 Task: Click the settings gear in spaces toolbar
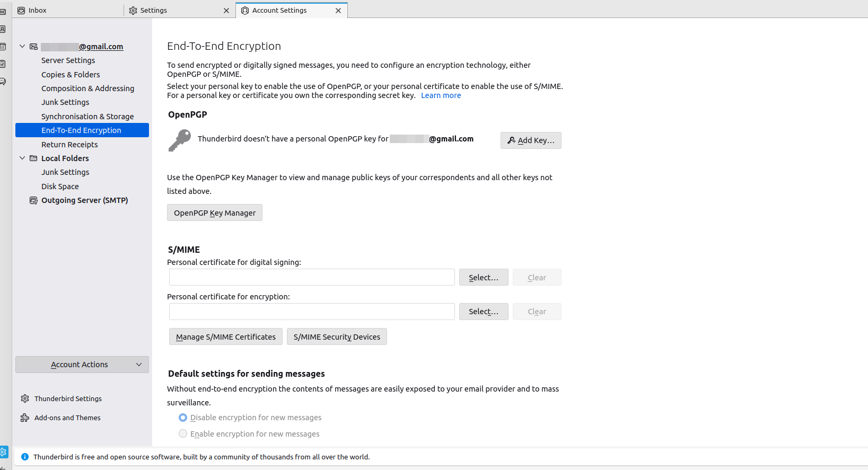pos(3,452)
